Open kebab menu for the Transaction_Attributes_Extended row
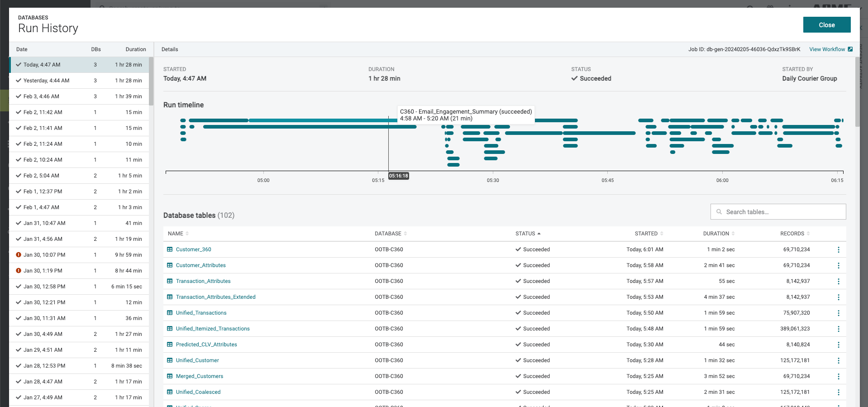 838,297
